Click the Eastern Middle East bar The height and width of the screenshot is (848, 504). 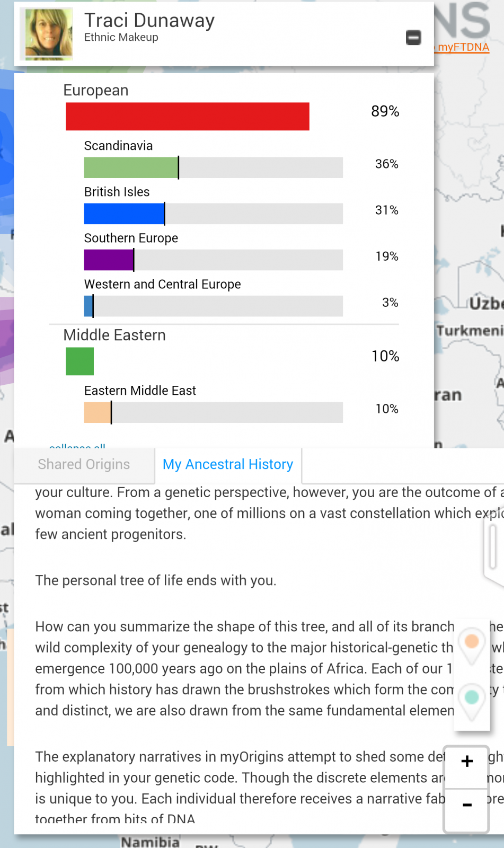[213, 412]
